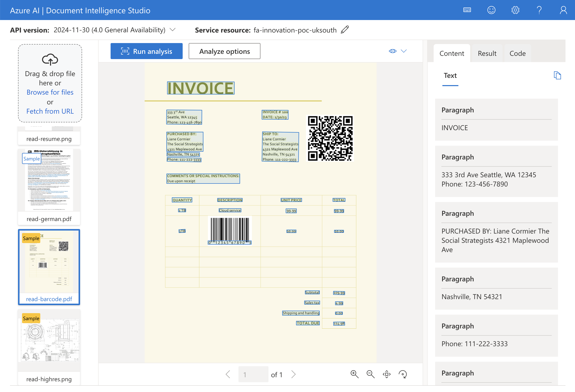Click the page number input field
This screenshot has height=392, width=575.
pos(253,374)
